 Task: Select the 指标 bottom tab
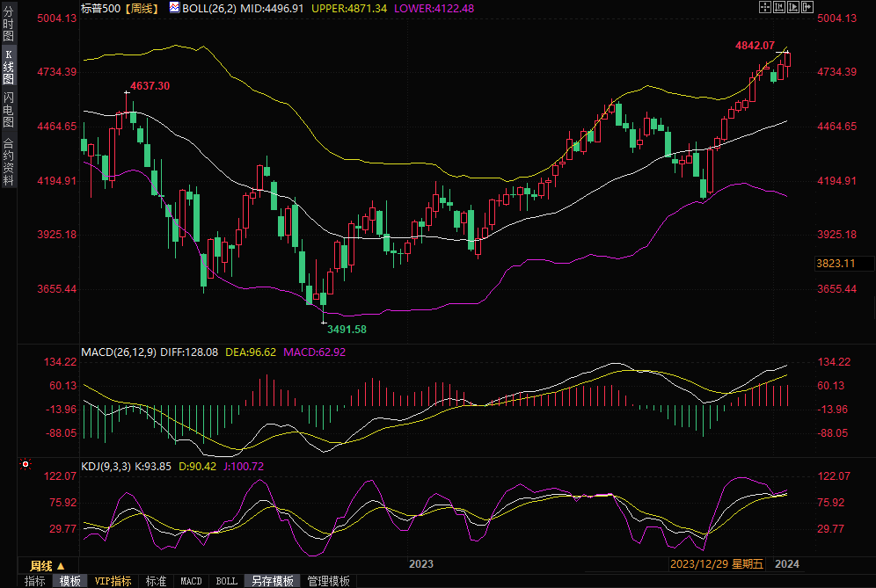point(35,581)
